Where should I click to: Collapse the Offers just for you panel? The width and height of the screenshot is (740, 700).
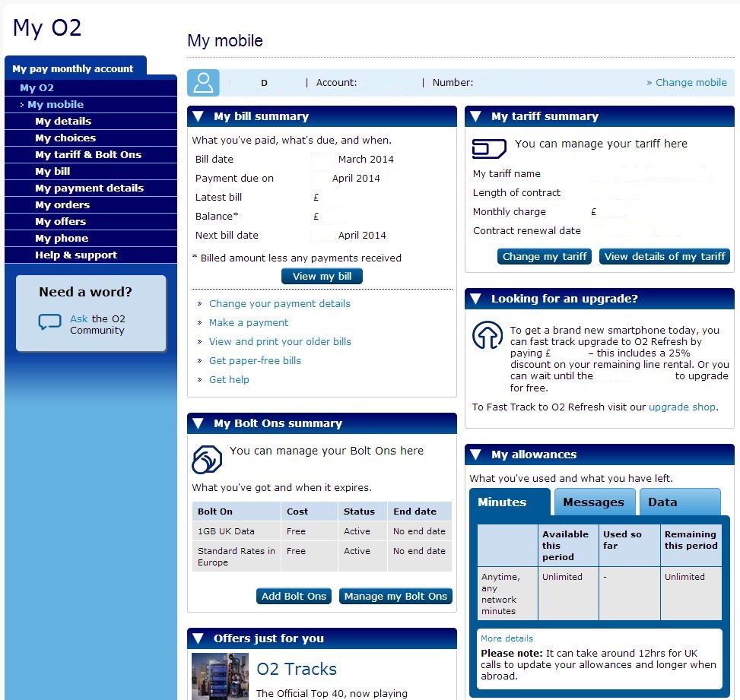(198, 638)
